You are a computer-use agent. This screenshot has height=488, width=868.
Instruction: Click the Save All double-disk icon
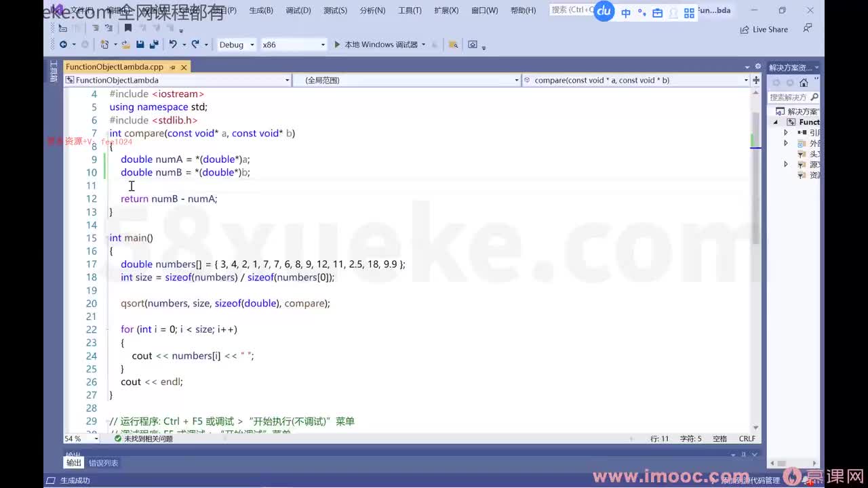coord(154,45)
